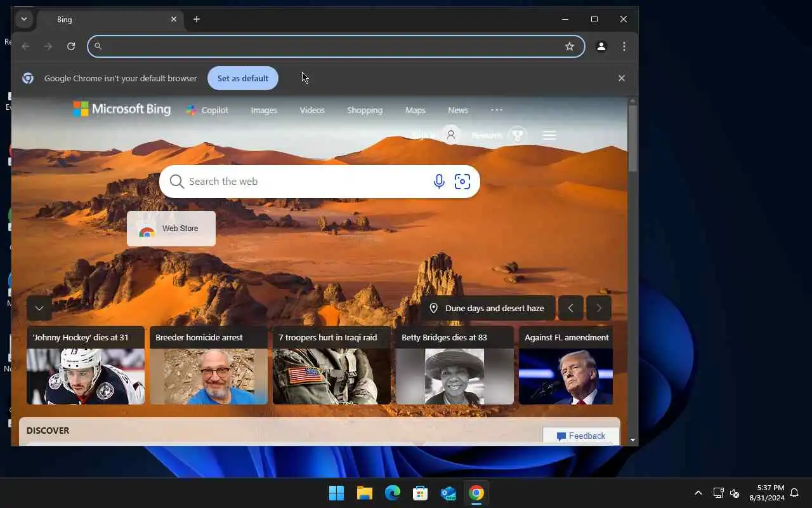
Task: Open visual search camera icon
Action: tap(462, 182)
